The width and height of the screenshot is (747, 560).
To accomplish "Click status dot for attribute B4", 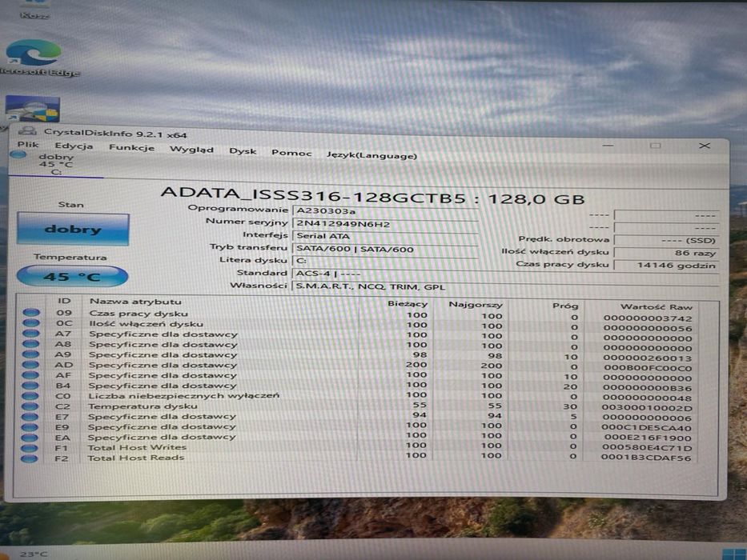I will pos(30,385).
